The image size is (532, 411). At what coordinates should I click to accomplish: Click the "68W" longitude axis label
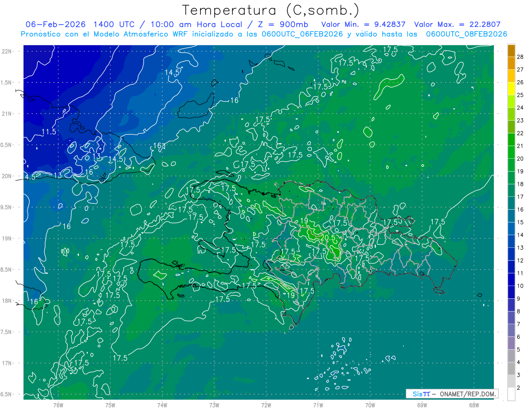[x=474, y=405]
